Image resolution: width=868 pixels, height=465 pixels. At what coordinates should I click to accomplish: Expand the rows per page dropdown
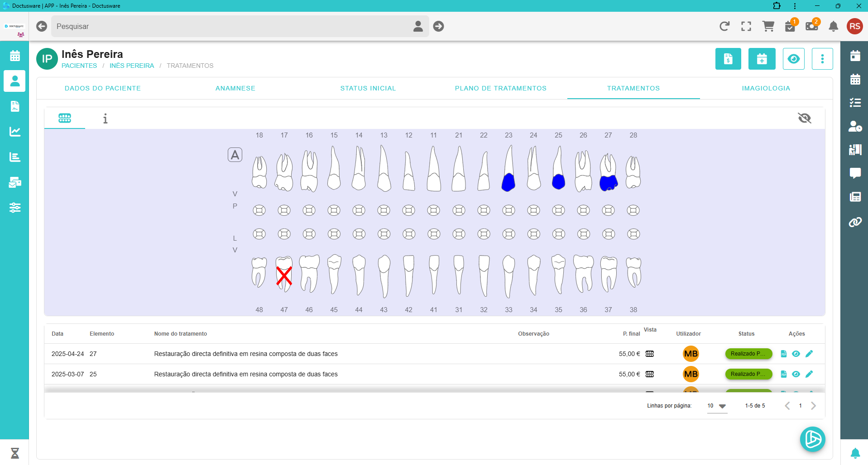[x=722, y=406]
